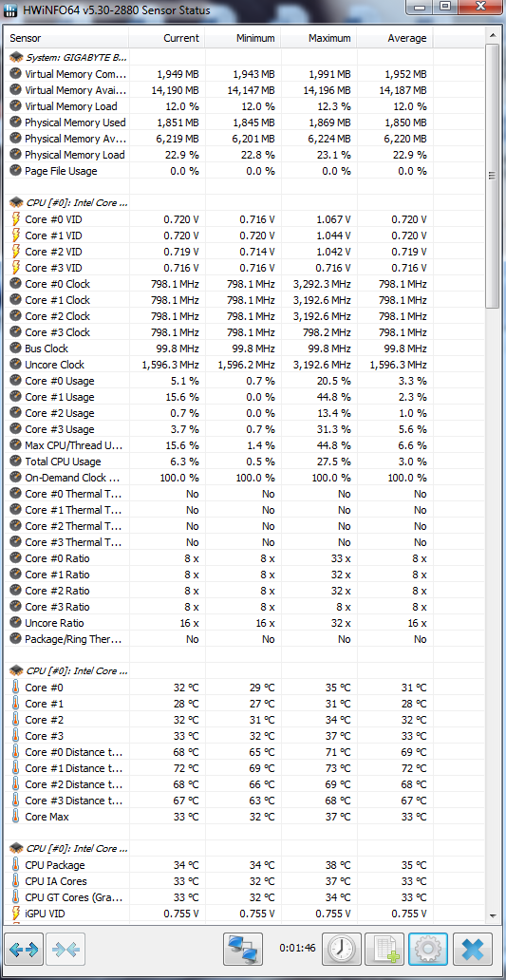Screen dimensions: 506x980
Task: Select the Uncore Clock sensor row
Action: click(218, 365)
